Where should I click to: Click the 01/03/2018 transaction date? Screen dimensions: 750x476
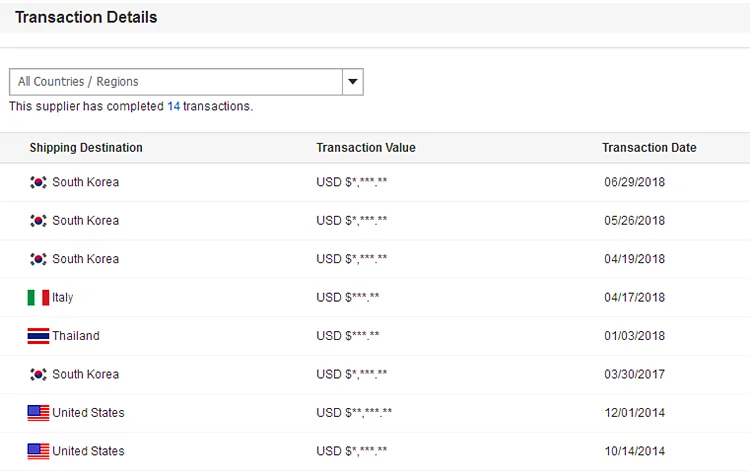pyautogui.click(x=634, y=336)
